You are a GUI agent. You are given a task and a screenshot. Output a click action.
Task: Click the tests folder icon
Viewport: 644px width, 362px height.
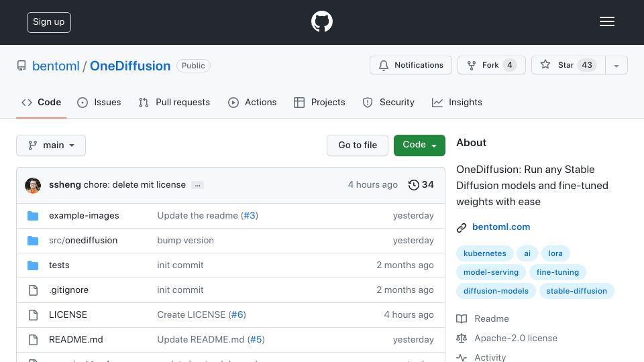coord(33,265)
